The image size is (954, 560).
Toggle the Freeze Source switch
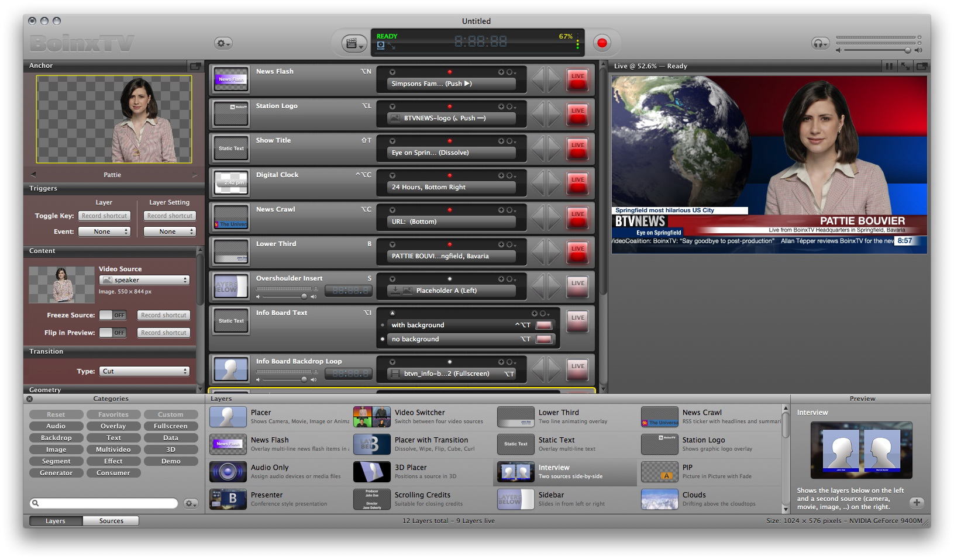click(x=112, y=315)
